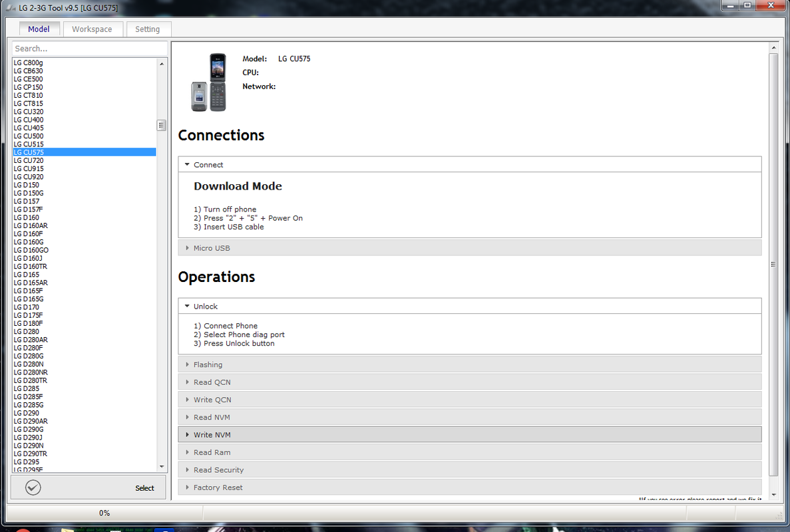790x532 pixels.
Task: Select LG CU500 in model list
Action: (x=84, y=136)
